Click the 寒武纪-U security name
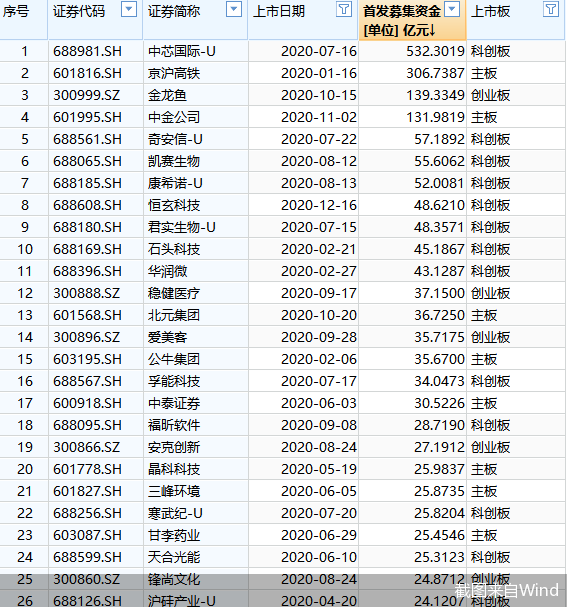 click(175, 513)
